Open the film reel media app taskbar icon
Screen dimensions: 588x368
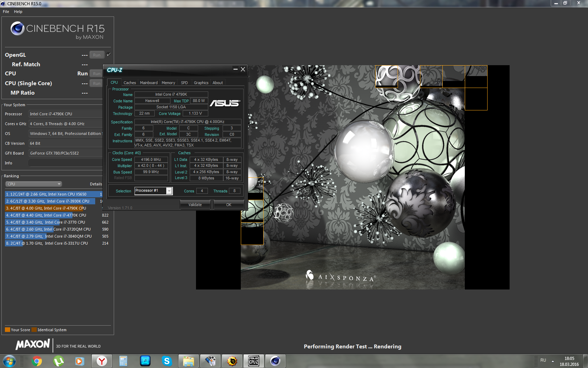pos(210,361)
